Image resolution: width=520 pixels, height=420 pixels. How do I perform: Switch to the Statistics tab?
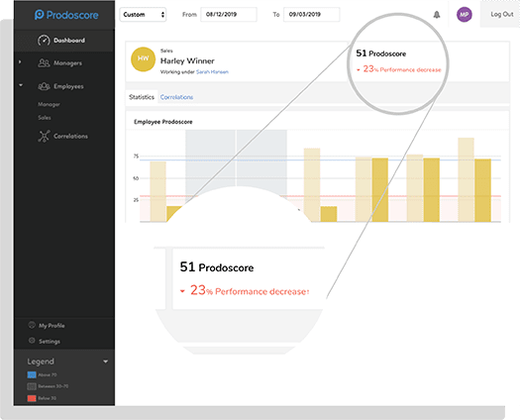click(x=142, y=97)
